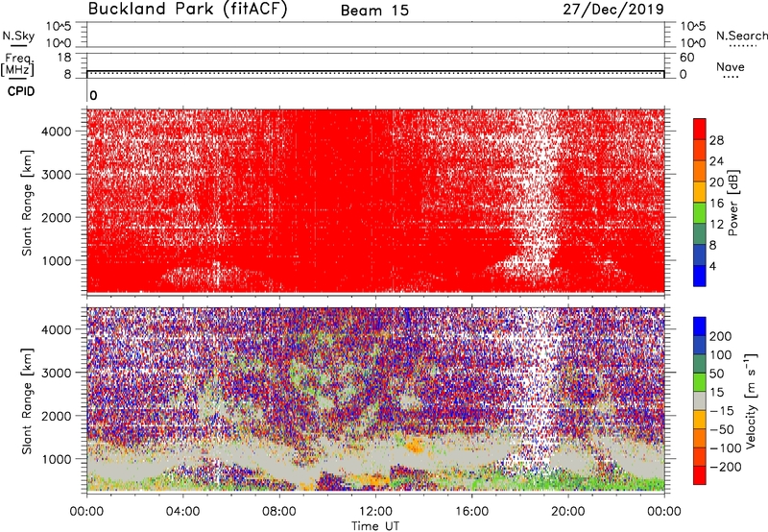Click the '3000' tick of the velocity panel
This screenshot has width=768, height=532.
[x=56, y=373]
